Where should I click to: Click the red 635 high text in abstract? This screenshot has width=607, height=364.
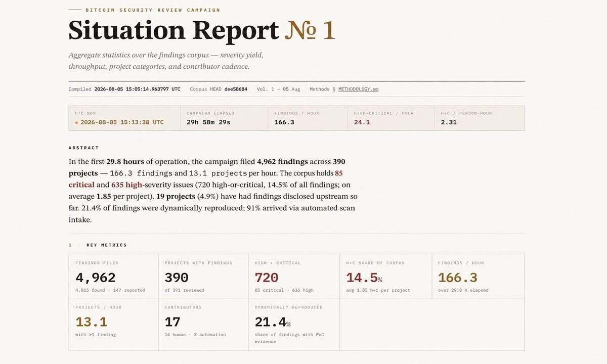[127, 185]
